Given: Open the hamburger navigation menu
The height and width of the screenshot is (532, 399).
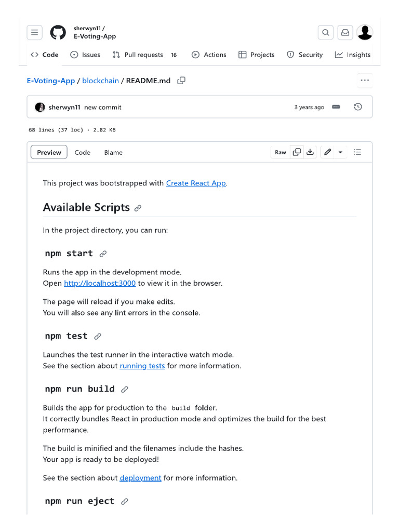Looking at the screenshot, I should [34, 33].
